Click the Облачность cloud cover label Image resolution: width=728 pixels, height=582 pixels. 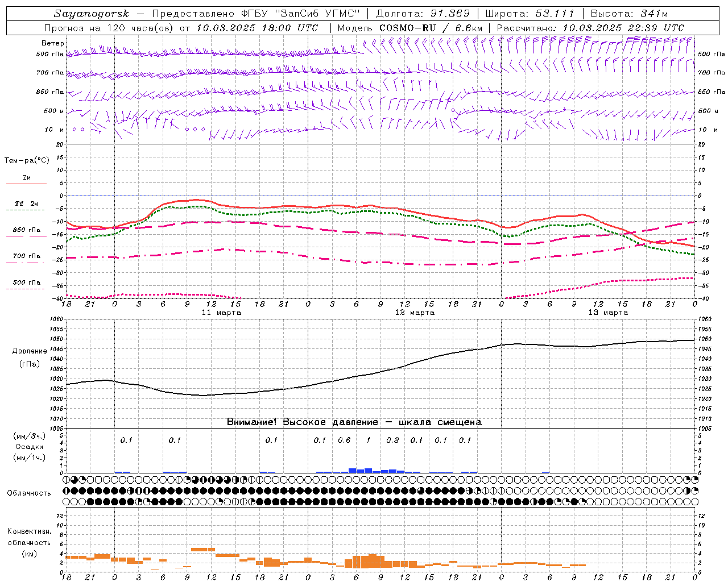click(29, 493)
